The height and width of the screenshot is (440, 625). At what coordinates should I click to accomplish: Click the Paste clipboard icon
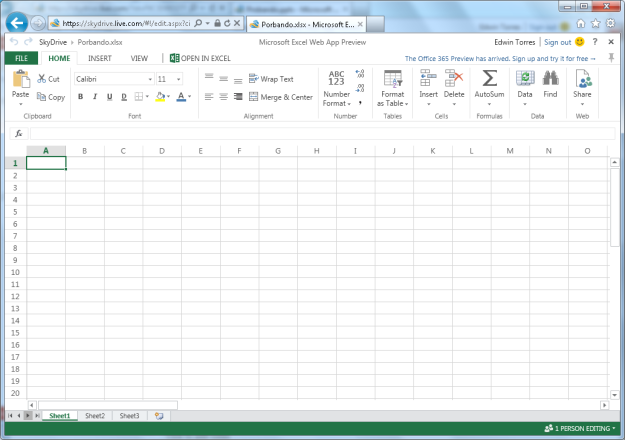[x=21, y=79]
